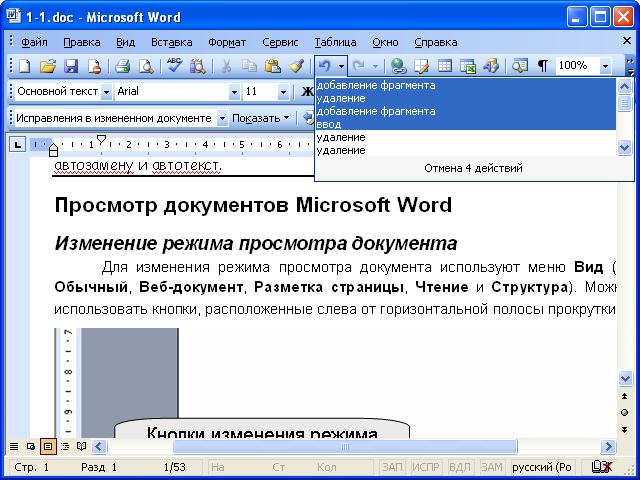Click the vertical scrollbar down arrow
Screen dimensions: 640x480
coord(625,378)
